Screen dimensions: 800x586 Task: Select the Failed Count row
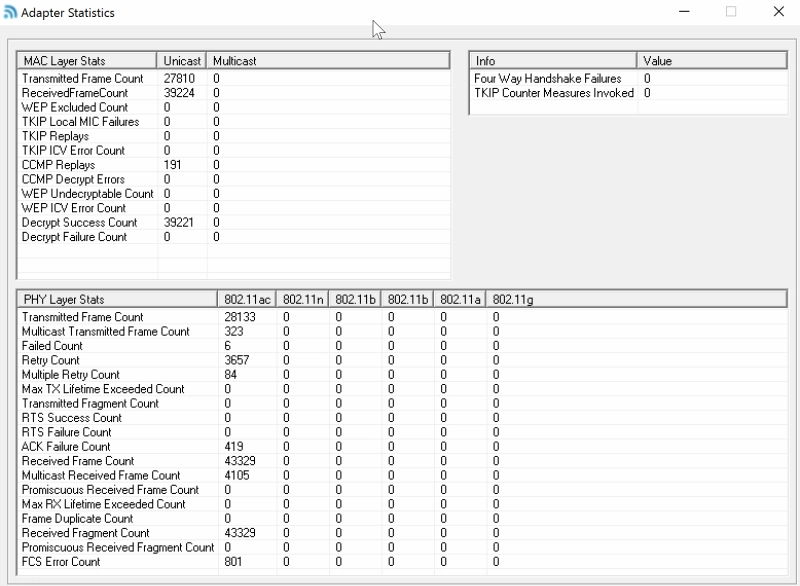[x=402, y=346]
